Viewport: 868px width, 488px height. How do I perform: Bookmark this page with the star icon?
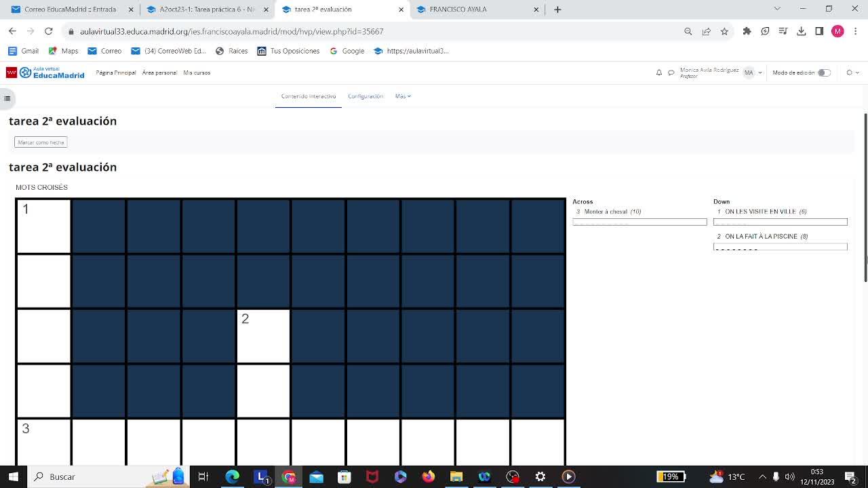pos(724,31)
